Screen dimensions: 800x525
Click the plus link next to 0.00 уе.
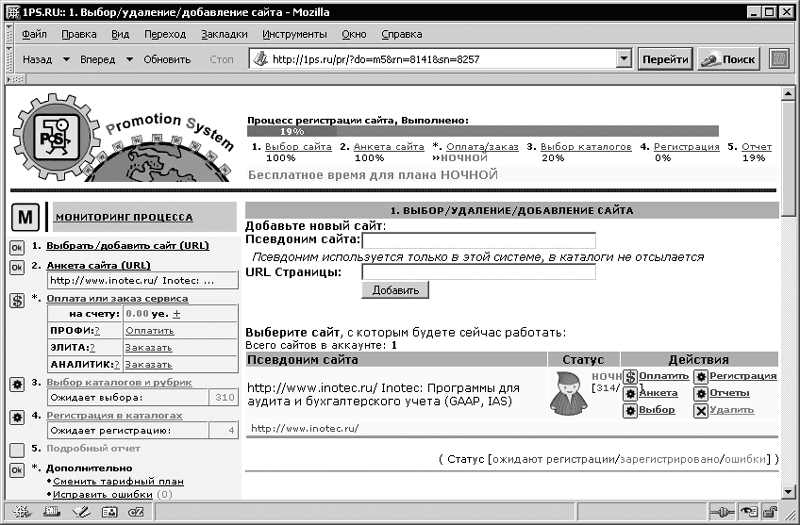coord(177,314)
